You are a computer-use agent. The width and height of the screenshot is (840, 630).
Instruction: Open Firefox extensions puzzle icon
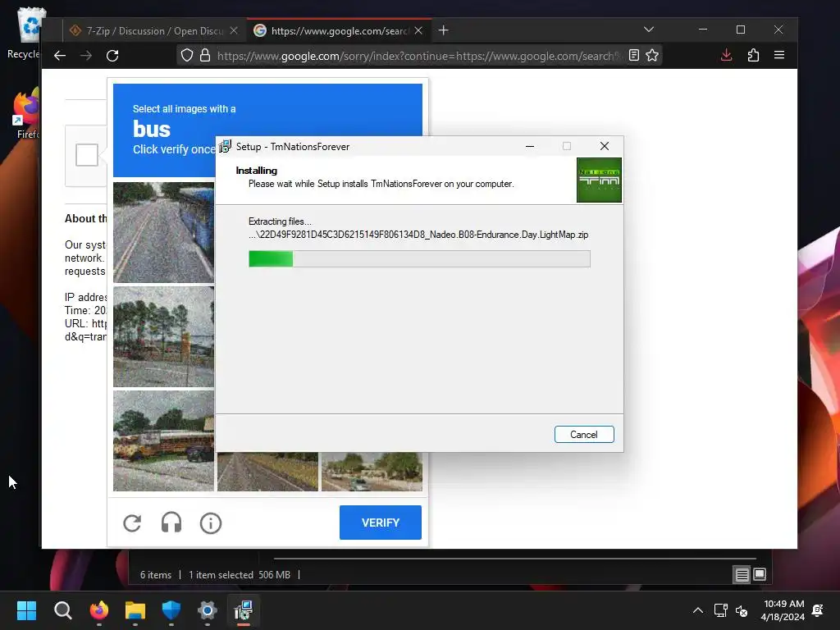(x=753, y=55)
